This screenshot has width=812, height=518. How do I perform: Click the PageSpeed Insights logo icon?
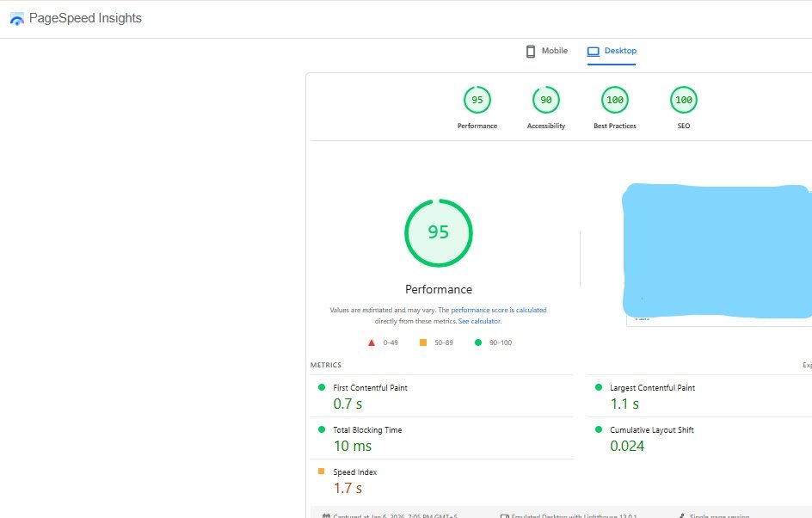click(15, 18)
